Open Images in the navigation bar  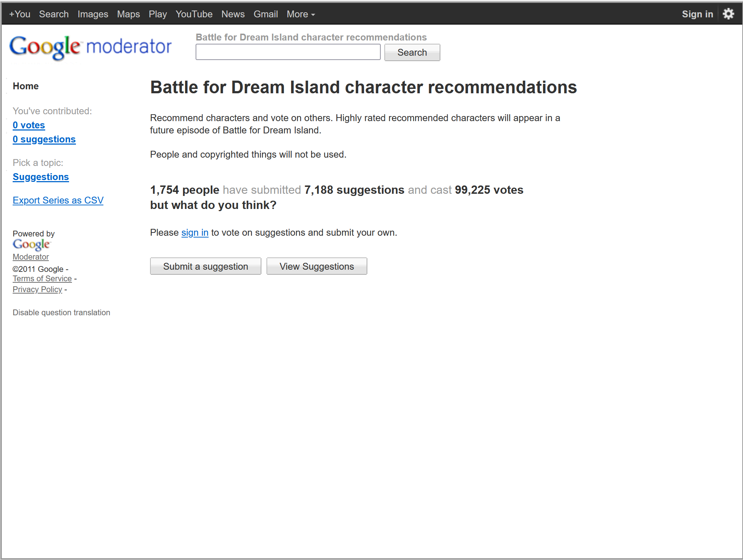pyautogui.click(x=93, y=14)
